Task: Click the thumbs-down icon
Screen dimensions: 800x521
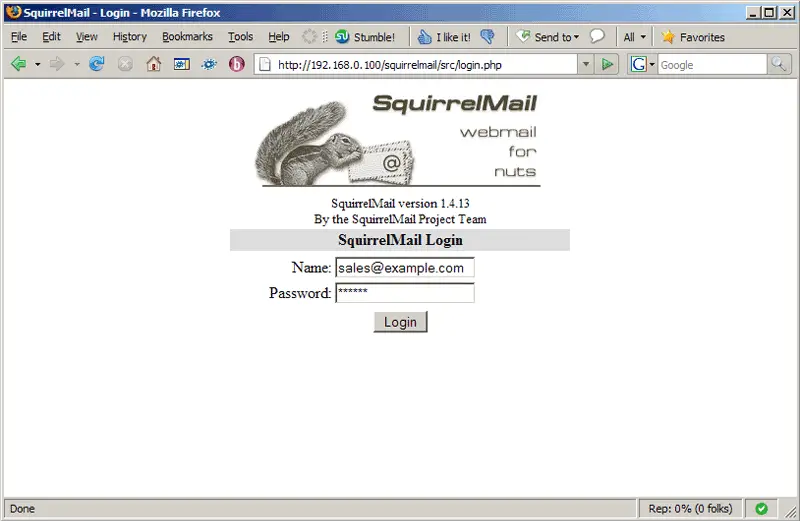Action: pyautogui.click(x=487, y=36)
